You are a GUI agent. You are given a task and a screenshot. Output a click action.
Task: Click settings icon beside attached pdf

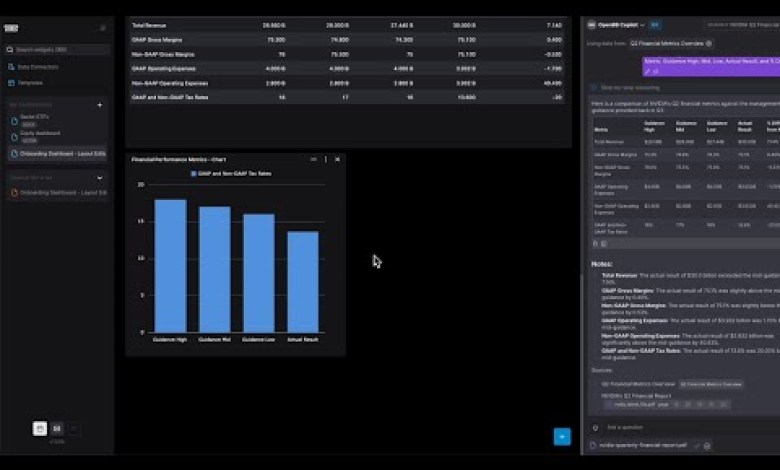(x=707, y=446)
